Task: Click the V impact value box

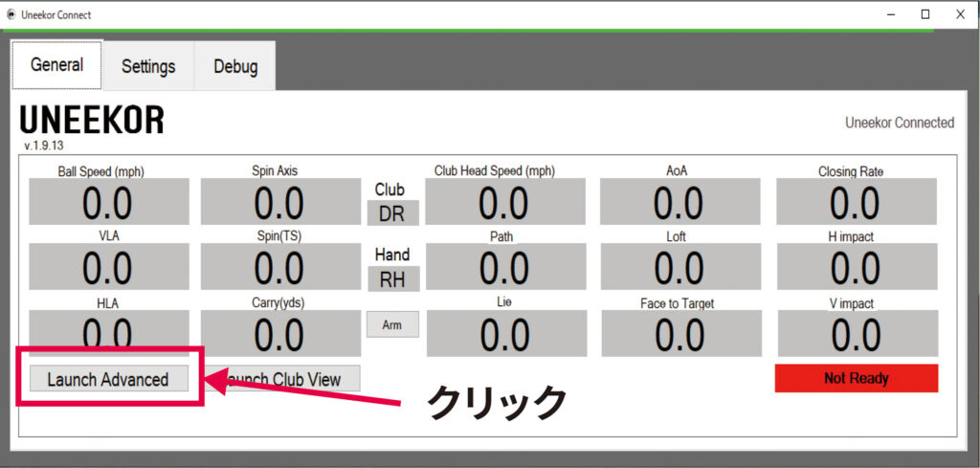Action: pos(857,333)
